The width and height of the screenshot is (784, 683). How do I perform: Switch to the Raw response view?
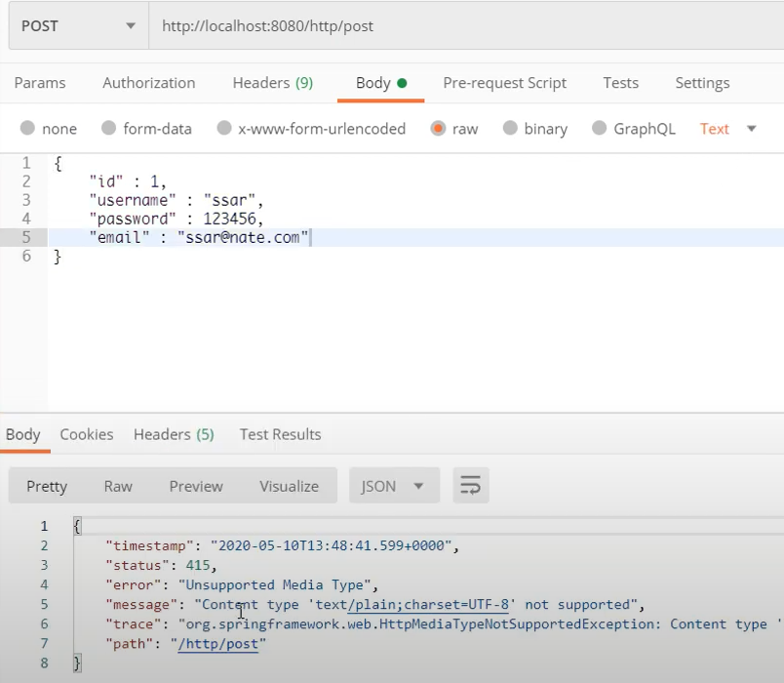coord(118,486)
